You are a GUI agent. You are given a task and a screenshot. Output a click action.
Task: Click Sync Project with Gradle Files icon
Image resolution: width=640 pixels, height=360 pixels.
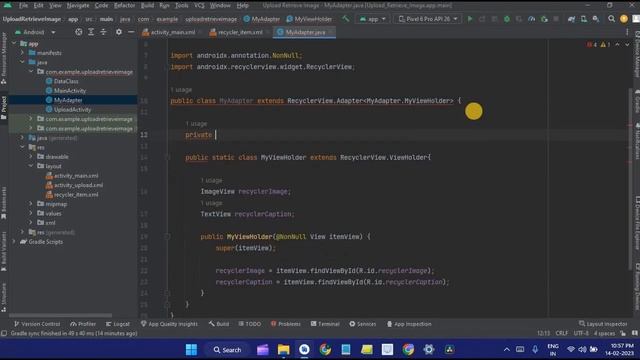click(x=571, y=19)
